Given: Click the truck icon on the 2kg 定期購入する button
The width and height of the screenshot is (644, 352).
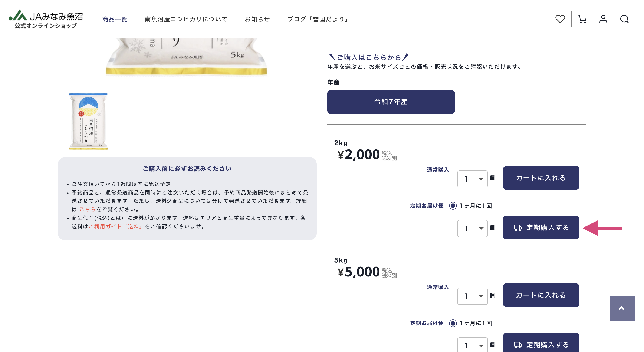Looking at the screenshot, I should 518,228.
